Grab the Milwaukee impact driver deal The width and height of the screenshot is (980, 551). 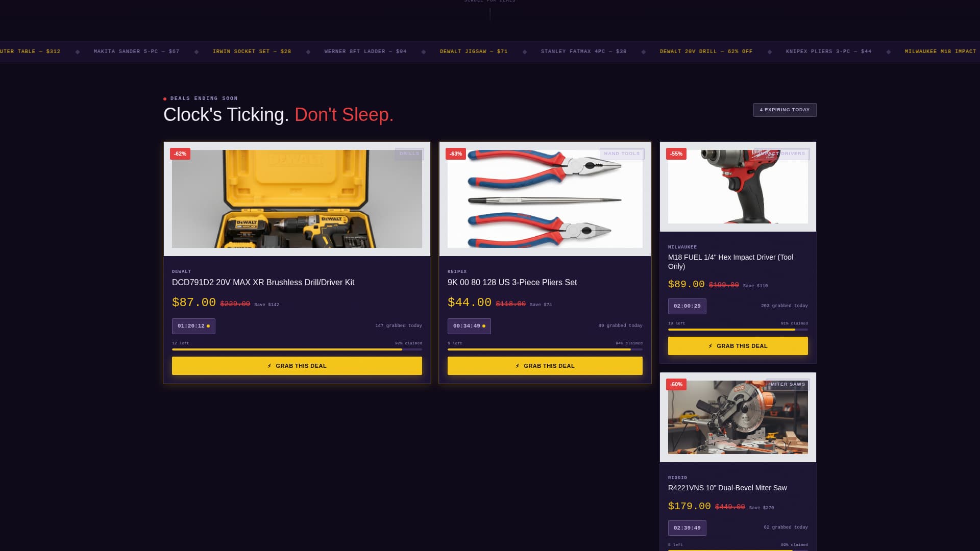coord(738,346)
